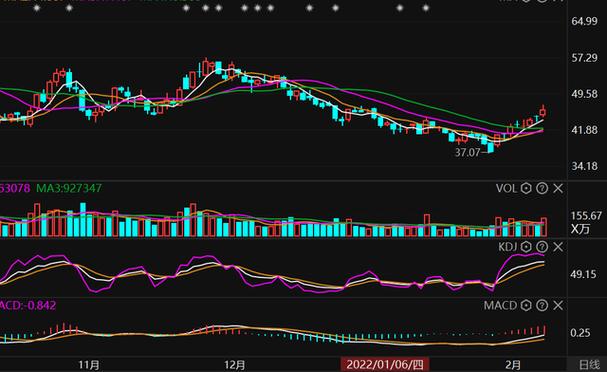Screen dimensions: 607x372
Task: Click the 53078 magenta volume value
Action: 15,189
